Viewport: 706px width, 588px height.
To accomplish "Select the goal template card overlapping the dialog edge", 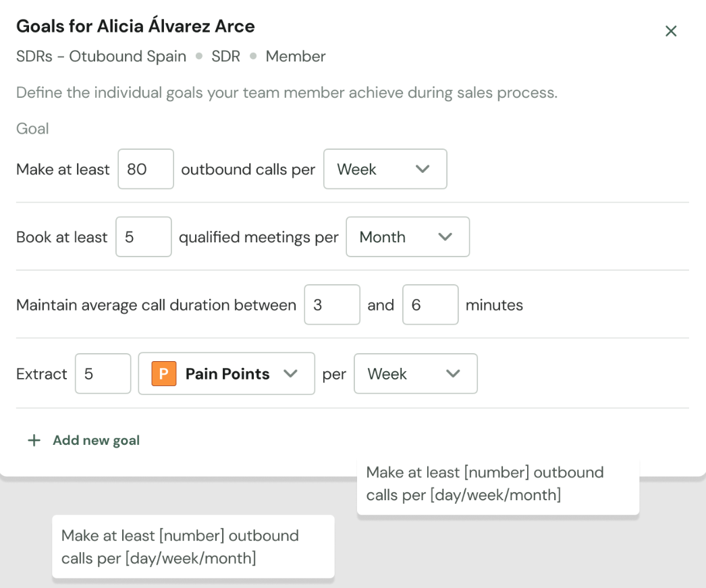I will [497, 484].
